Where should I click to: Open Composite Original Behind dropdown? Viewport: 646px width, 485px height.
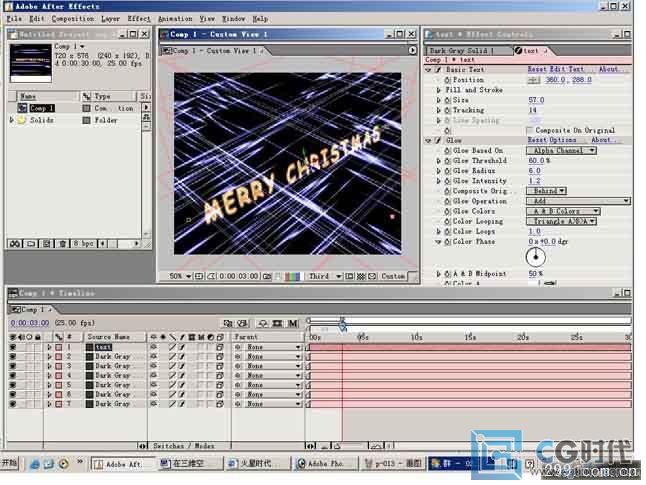[x=546, y=191]
